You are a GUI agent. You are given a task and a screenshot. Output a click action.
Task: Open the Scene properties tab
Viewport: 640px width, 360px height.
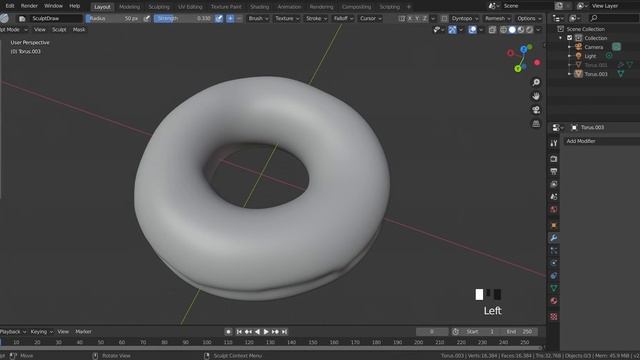point(553,197)
